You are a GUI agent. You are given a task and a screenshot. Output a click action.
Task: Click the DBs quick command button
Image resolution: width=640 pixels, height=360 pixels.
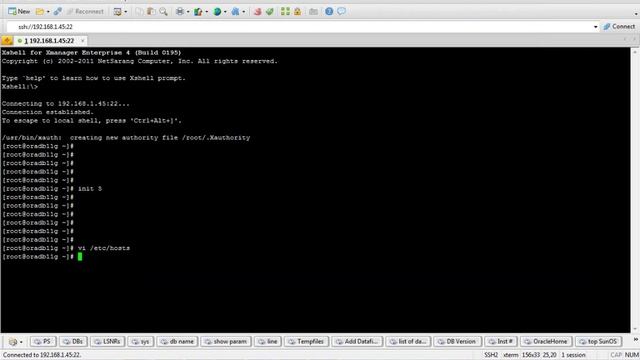tap(73, 342)
